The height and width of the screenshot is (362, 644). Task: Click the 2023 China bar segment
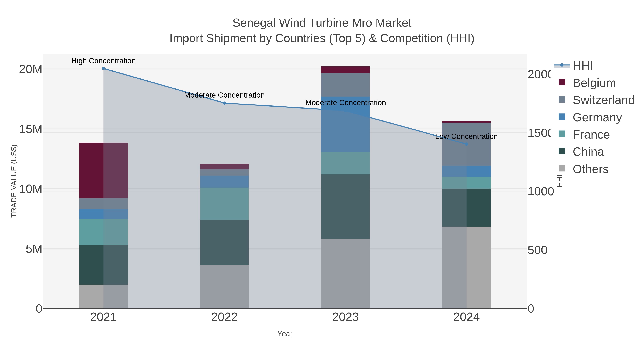345,207
